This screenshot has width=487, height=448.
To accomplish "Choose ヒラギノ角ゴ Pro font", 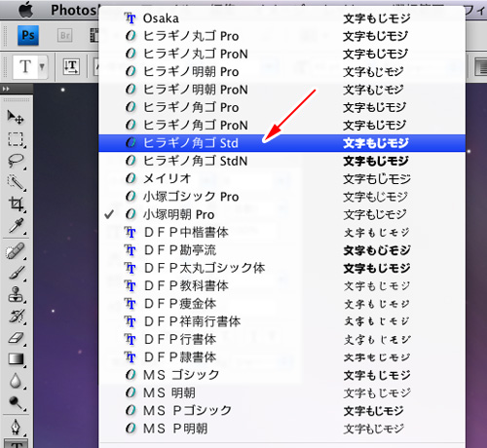I will (x=281, y=107).
